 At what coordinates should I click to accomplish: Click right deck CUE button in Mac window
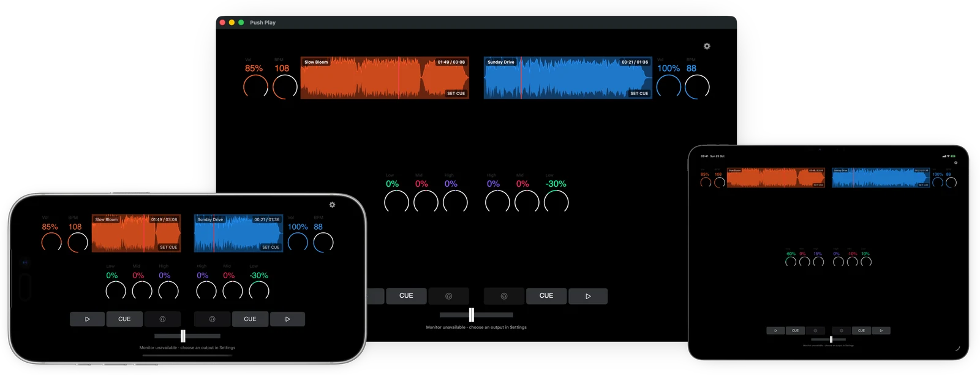[x=546, y=296]
